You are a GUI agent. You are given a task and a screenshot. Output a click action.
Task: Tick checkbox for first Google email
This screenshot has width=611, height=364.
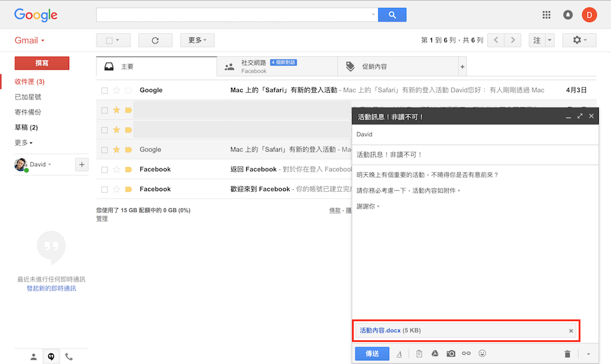(104, 90)
